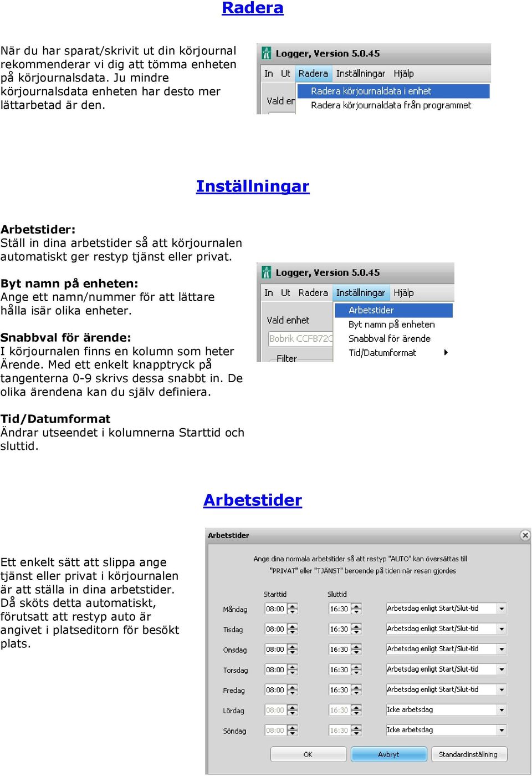Click the Avbryt button

tap(388, 754)
